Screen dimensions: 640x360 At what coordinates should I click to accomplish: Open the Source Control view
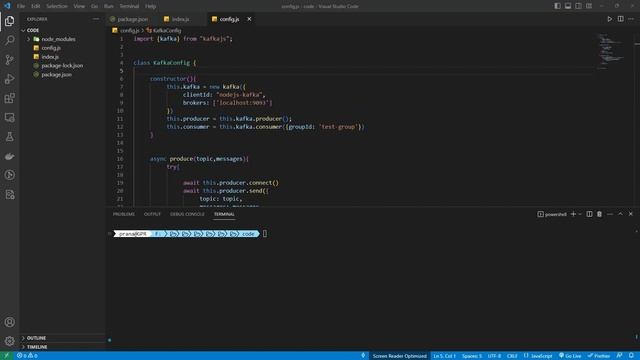click(9, 60)
